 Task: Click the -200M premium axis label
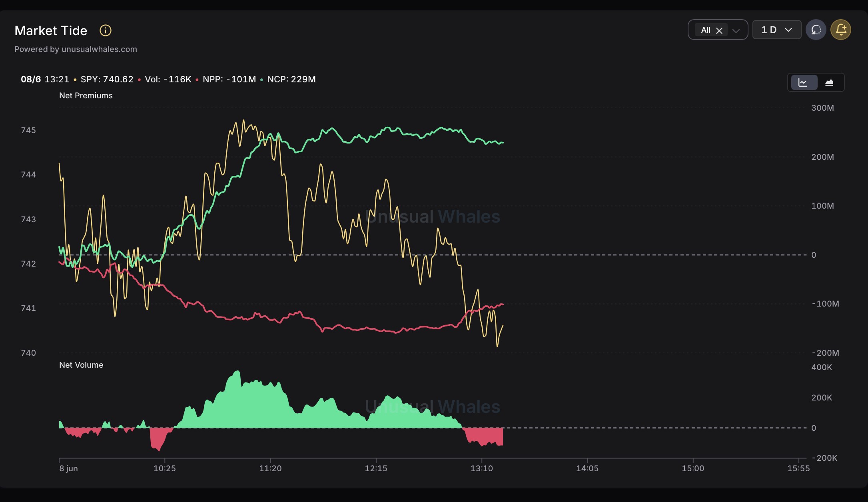[x=826, y=353]
